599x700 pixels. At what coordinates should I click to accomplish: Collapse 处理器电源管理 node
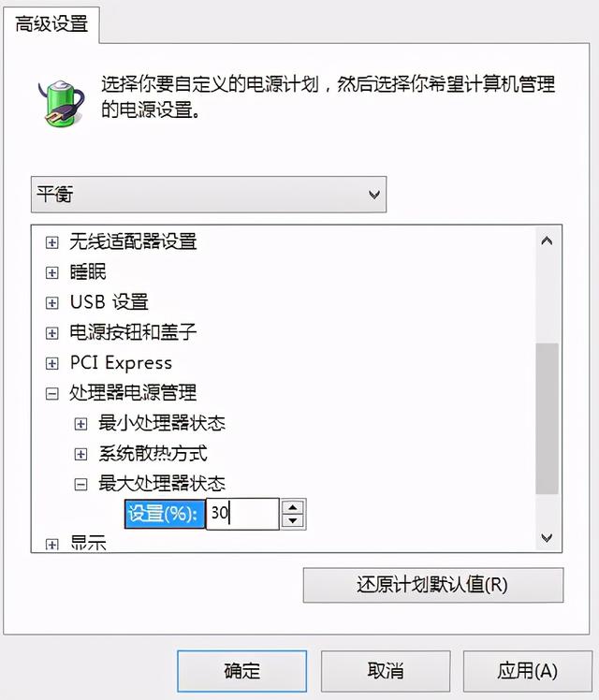(52, 393)
